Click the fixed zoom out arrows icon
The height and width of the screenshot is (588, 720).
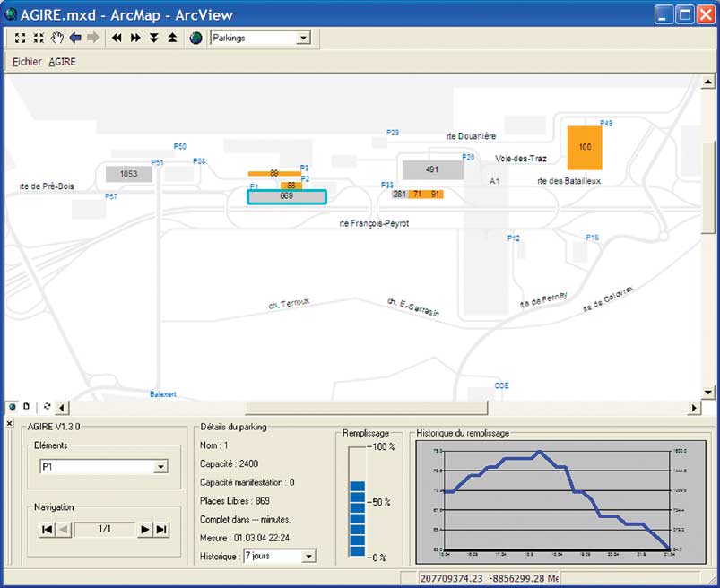pyautogui.click(x=39, y=38)
